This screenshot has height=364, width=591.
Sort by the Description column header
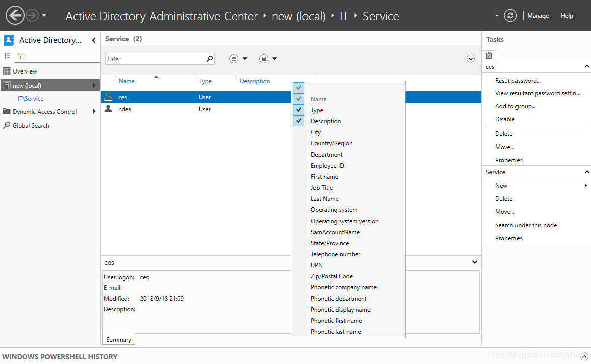point(255,81)
